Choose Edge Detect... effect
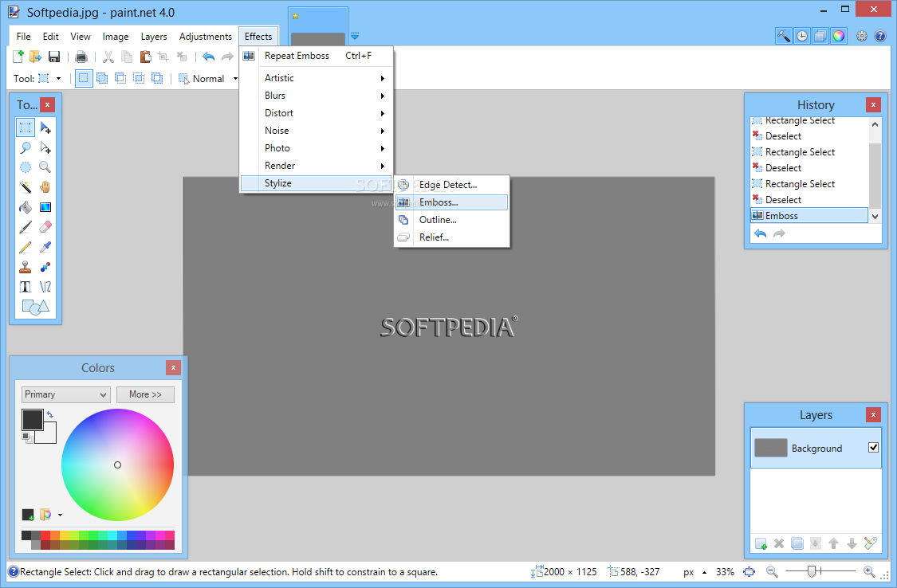The image size is (897, 588). tap(451, 185)
